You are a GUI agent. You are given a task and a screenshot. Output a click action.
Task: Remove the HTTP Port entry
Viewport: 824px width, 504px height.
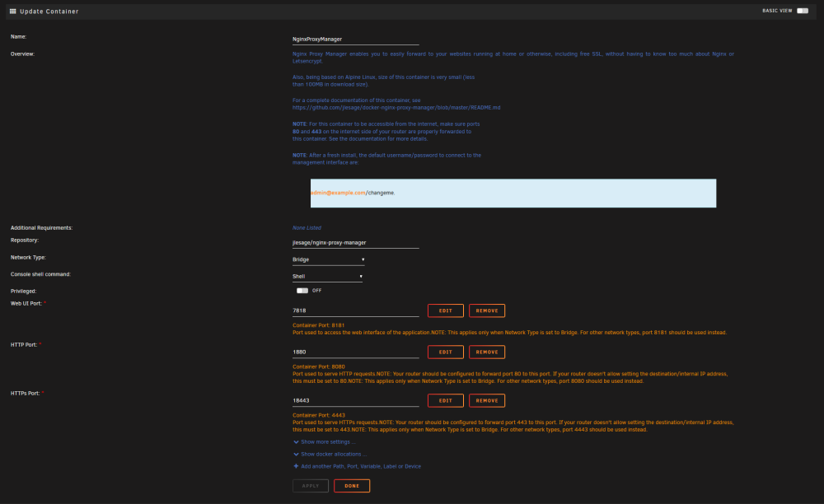point(487,352)
